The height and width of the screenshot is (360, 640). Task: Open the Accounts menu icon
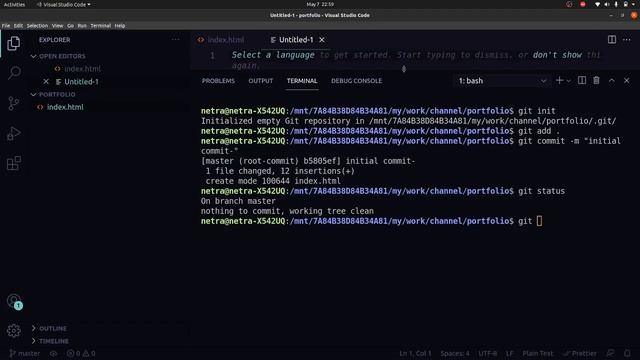pos(14,302)
